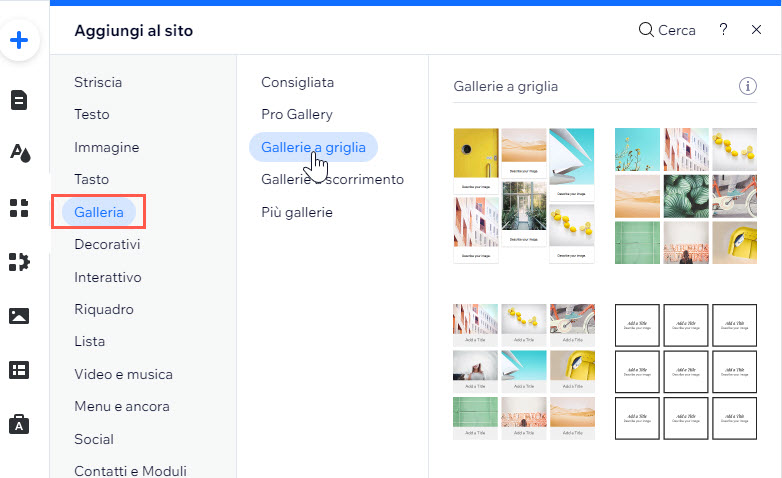Choose the captioned grid gallery with yellow door
This screenshot has width=782, height=478.
pos(524,195)
